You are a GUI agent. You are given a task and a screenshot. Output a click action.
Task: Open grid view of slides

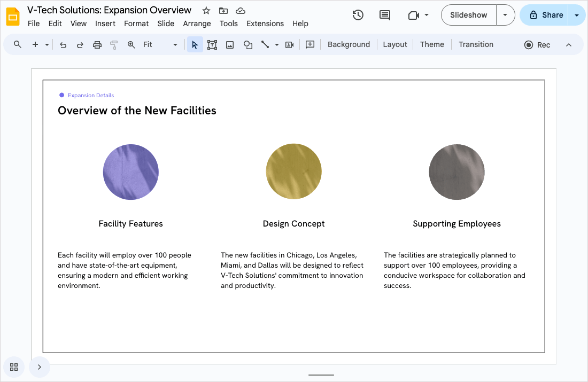tap(14, 367)
